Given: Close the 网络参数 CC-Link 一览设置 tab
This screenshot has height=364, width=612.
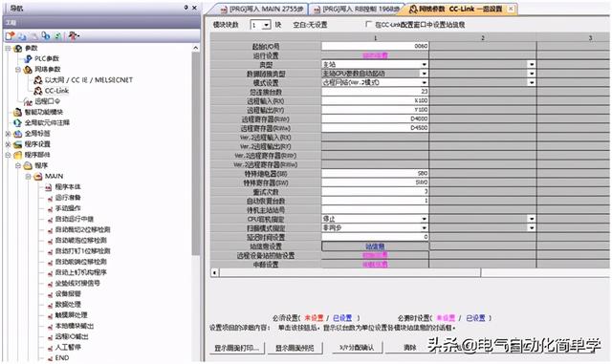Looking at the screenshot, I should coord(511,9).
